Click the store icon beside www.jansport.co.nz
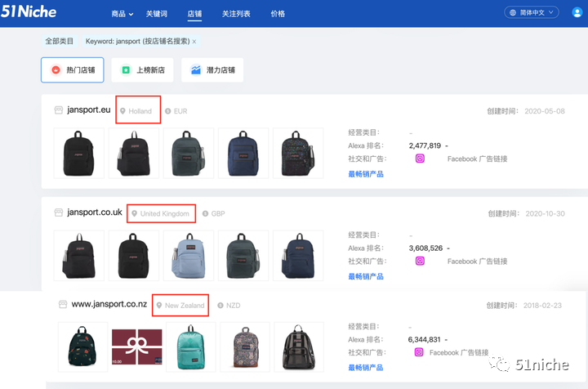This screenshot has width=588, height=389. (63, 304)
